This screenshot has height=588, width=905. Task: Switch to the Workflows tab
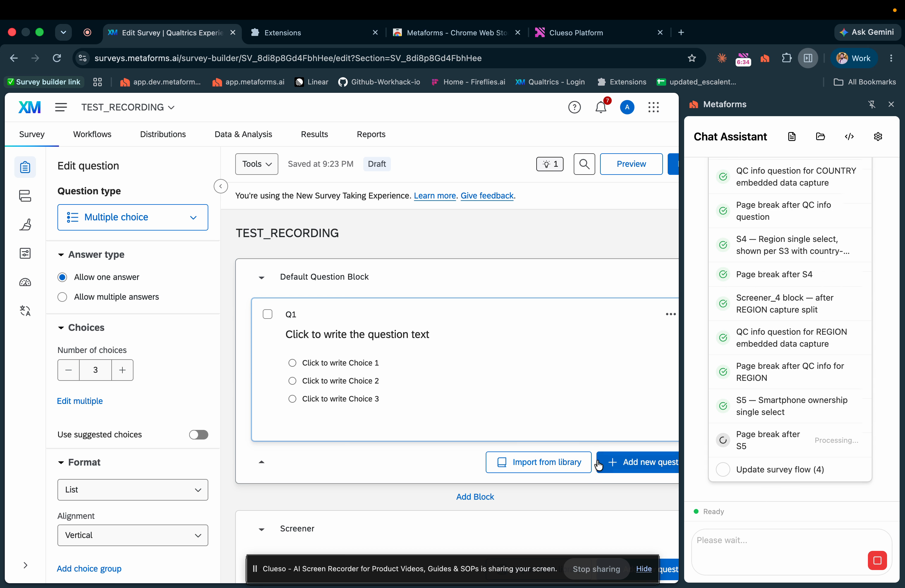click(x=92, y=134)
